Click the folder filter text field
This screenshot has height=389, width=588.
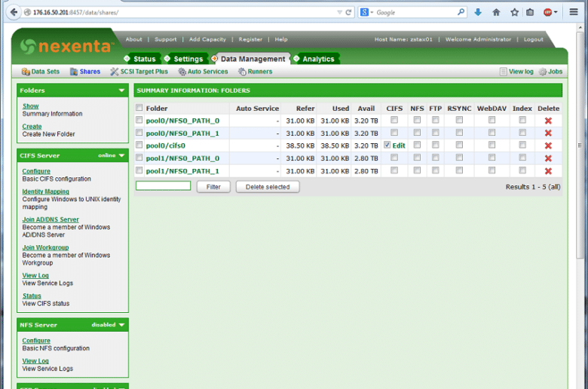[163, 185]
